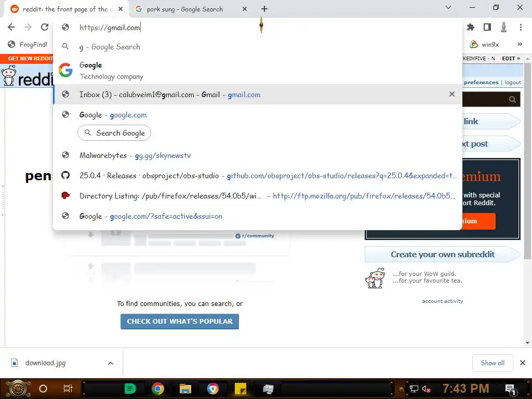The width and height of the screenshot is (532, 399).
Task: Click the forward navigation arrow
Action: pyautogui.click(x=28, y=27)
